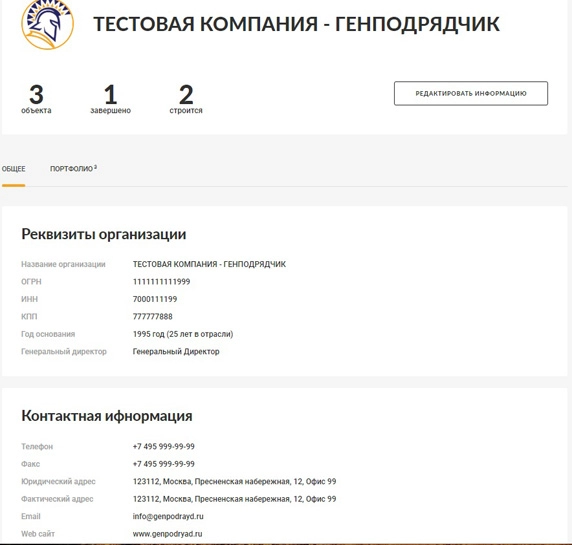Select the ОГРН value 1111111111999
This screenshot has height=545, width=572.
(161, 282)
